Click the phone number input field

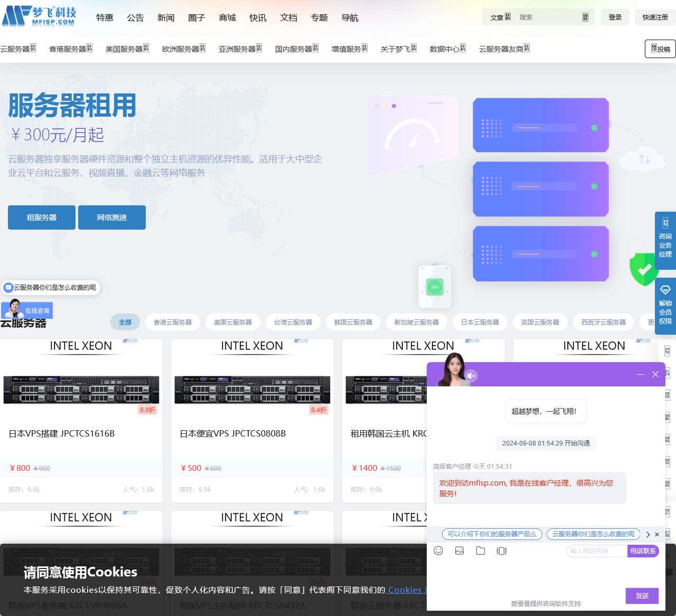click(596, 551)
